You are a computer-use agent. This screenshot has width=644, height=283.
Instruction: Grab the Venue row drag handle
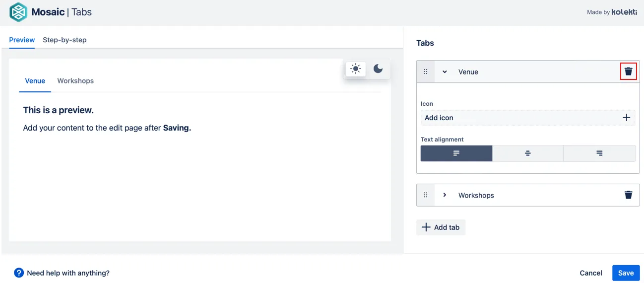click(x=426, y=71)
